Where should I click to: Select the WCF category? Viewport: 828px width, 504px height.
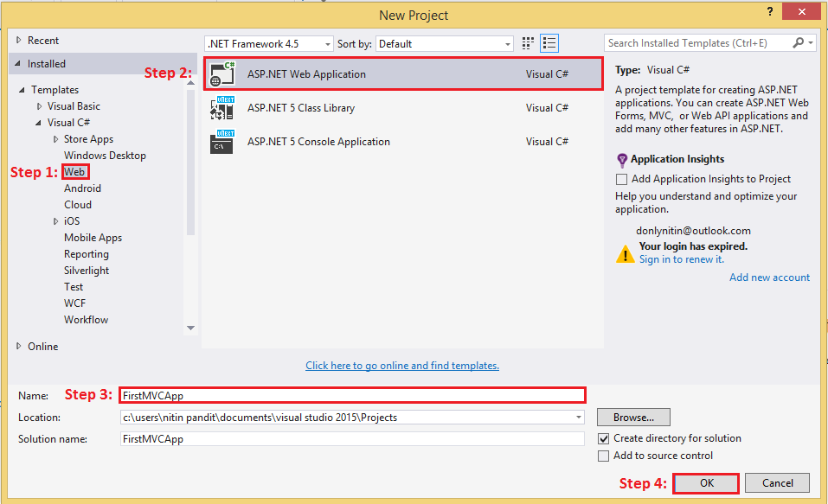[x=74, y=303]
